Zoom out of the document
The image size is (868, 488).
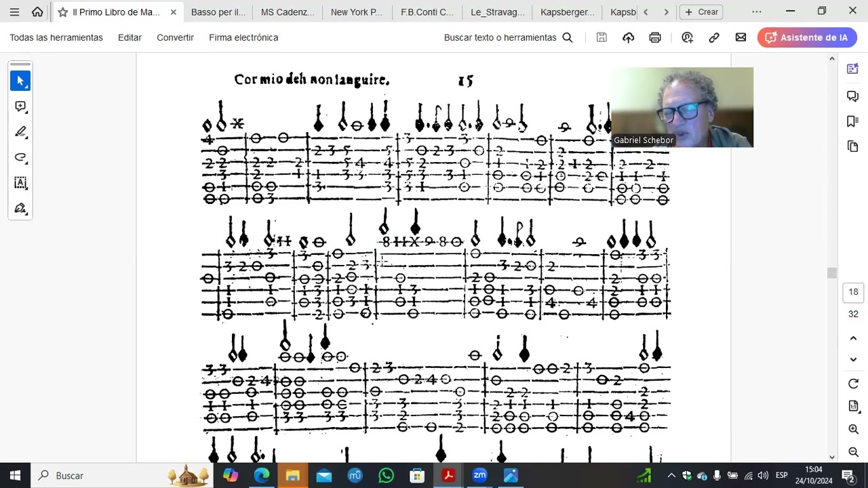point(853,451)
